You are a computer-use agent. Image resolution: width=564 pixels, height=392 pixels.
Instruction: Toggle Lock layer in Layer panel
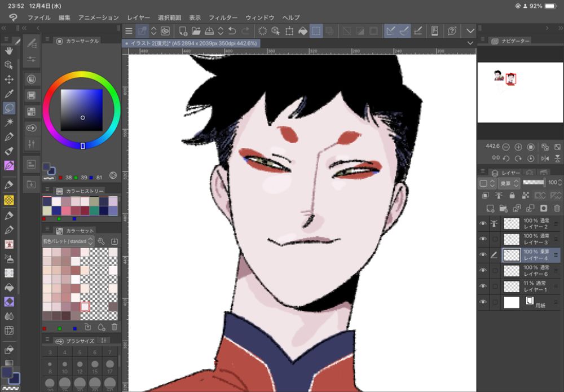pyautogui.click(x=512, y=195)
